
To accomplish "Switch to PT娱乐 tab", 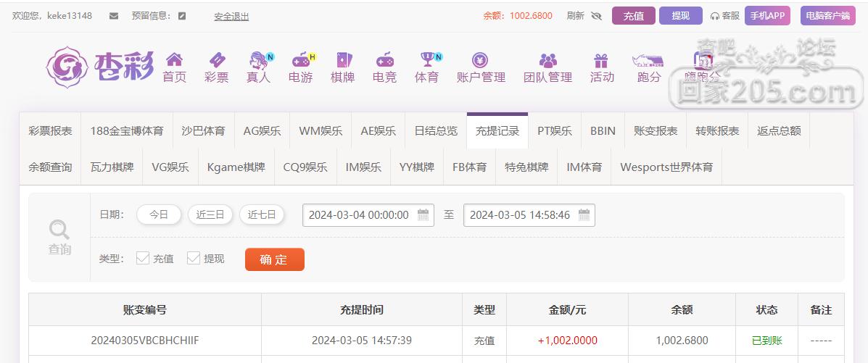I will point(555,131).
